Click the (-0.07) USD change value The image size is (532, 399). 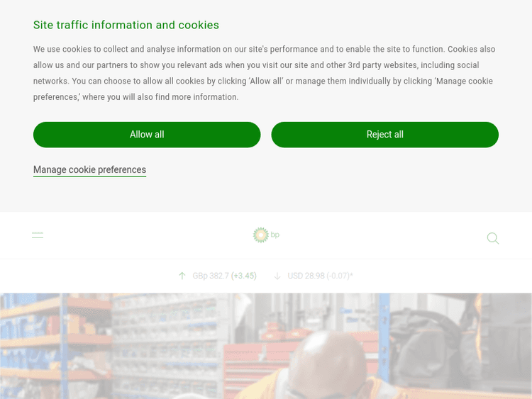338,276
